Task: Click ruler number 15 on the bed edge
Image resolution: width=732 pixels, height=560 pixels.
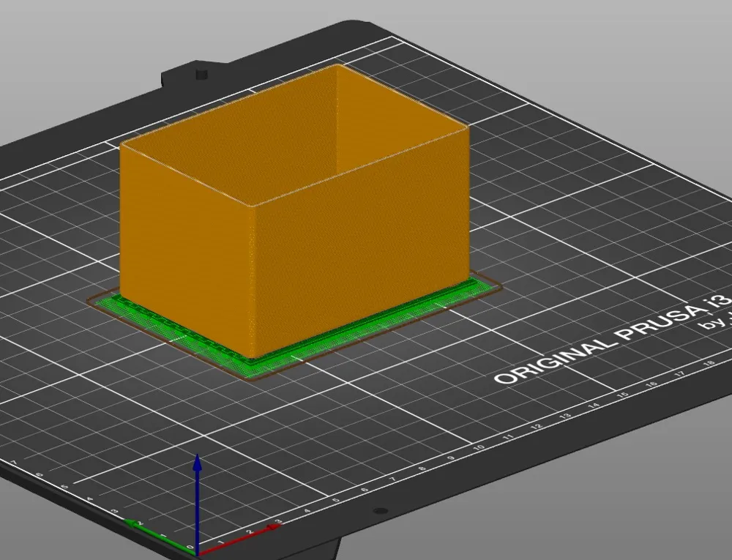Action: click(x=623, y=395)
